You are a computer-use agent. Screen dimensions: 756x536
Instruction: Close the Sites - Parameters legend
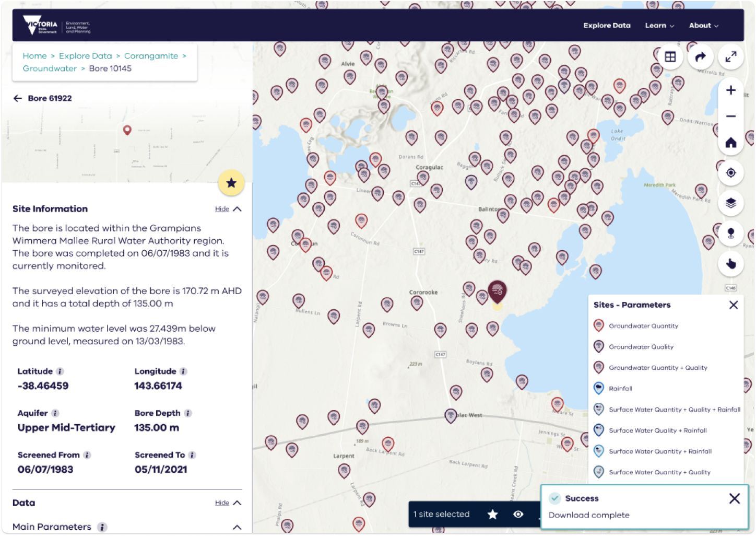pos(734,305)
